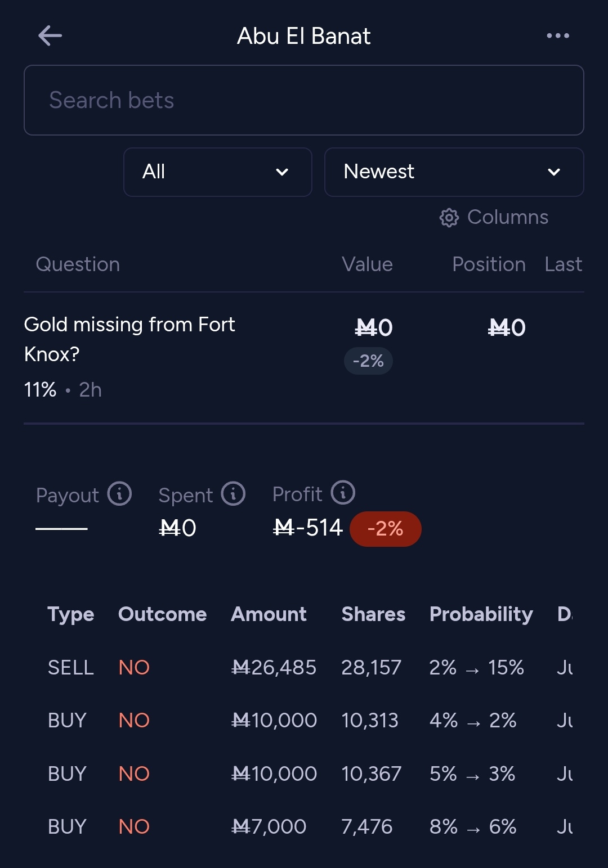
Task: Open the Newest sort dropdown
Action: (454, 172)
